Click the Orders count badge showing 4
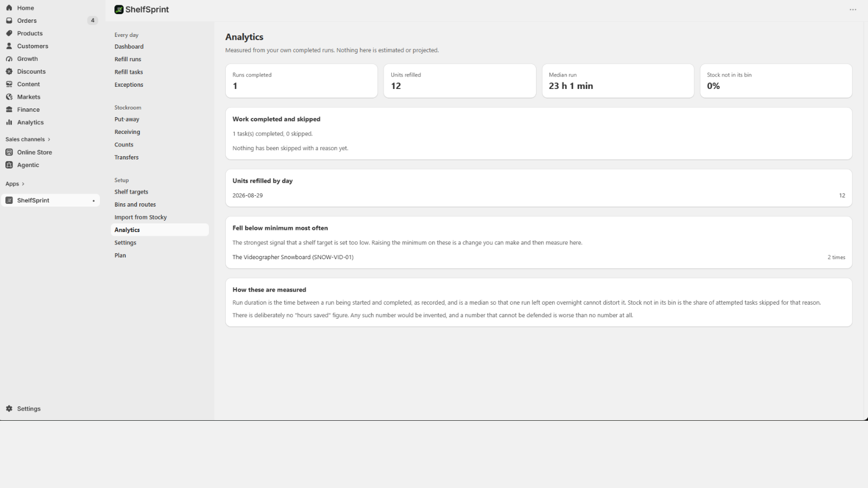 coord(93,21)
